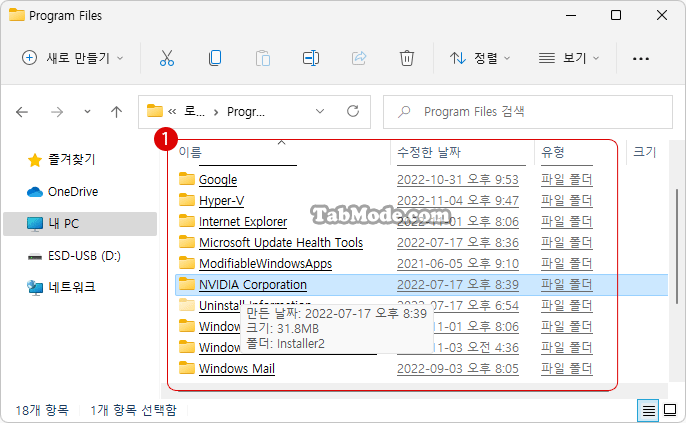Click the vertical scrollbar of file list
The height and width of the screenshot is (423, 686).
677,246
